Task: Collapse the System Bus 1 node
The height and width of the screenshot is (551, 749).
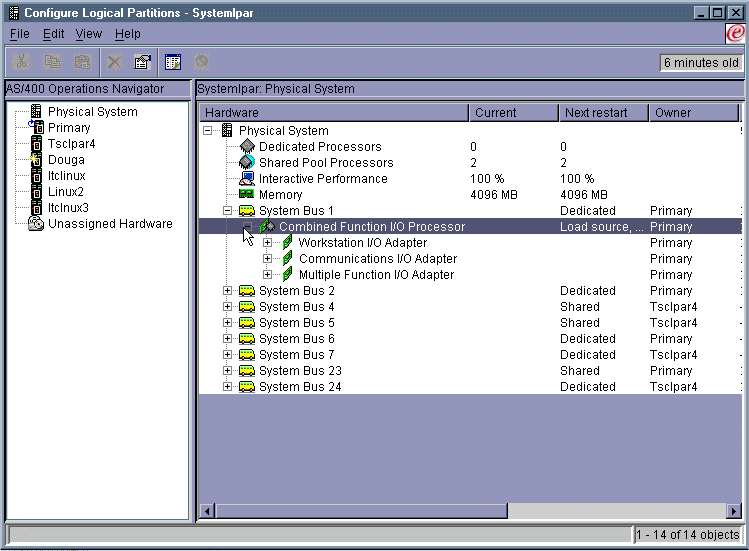Action: point(227,211)
